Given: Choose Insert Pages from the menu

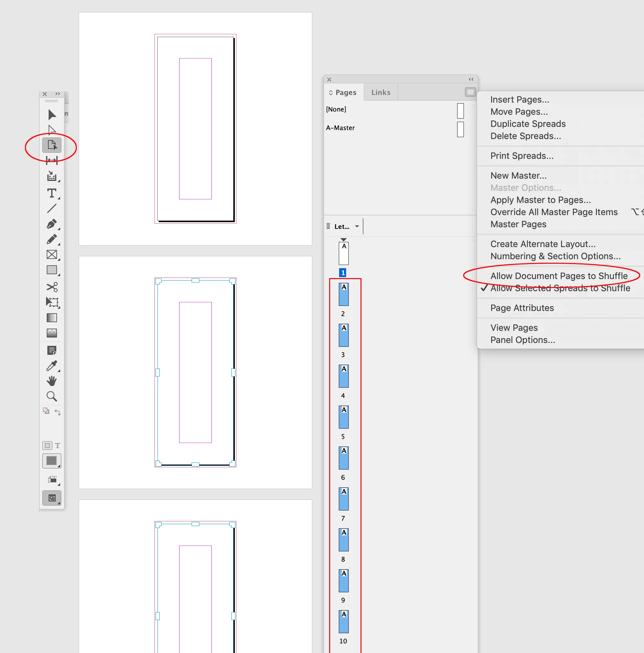Looking at the screenshot, I should pyautogui.click(x=520, y=99).
